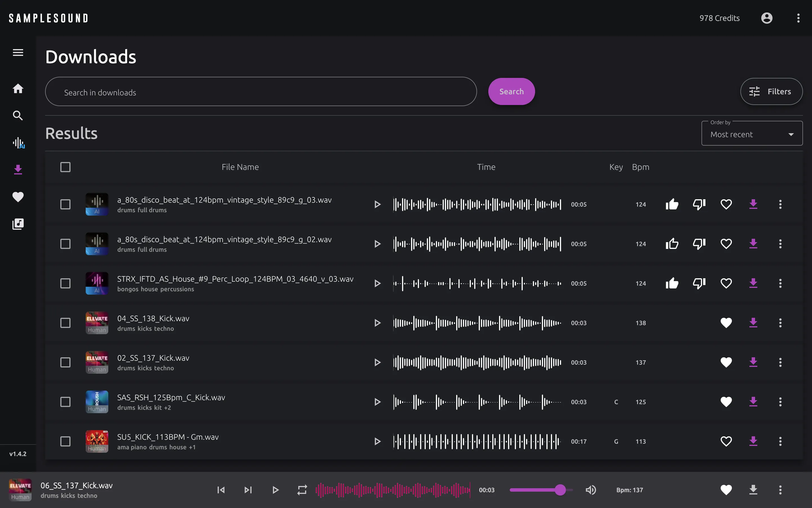Image resolution: width=812 pixels, height=508 pixels.
Task: Unfavorite current track in player bar
Action: [x=726, y=490]
